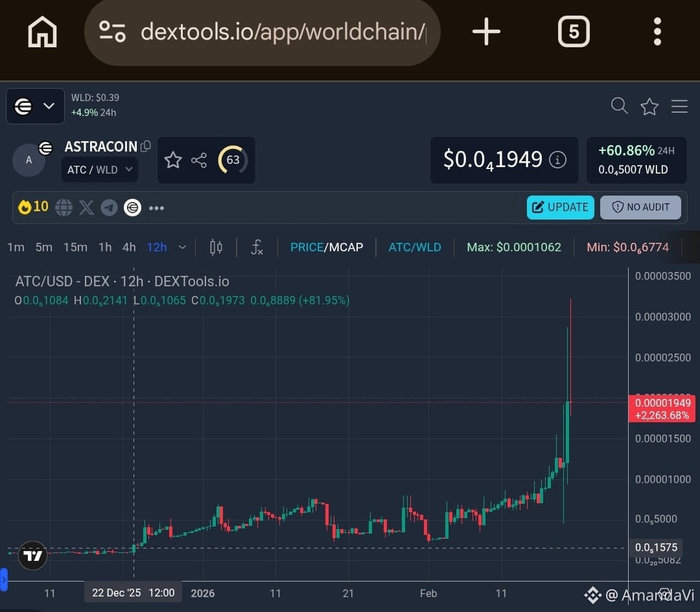Select the 4h timeframe
Screen dimensions: 700x612
point(129,247)
